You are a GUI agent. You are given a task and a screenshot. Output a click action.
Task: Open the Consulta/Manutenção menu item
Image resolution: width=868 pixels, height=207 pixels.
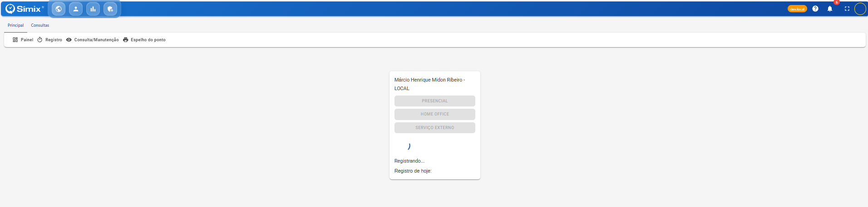[x=92, y=40]
